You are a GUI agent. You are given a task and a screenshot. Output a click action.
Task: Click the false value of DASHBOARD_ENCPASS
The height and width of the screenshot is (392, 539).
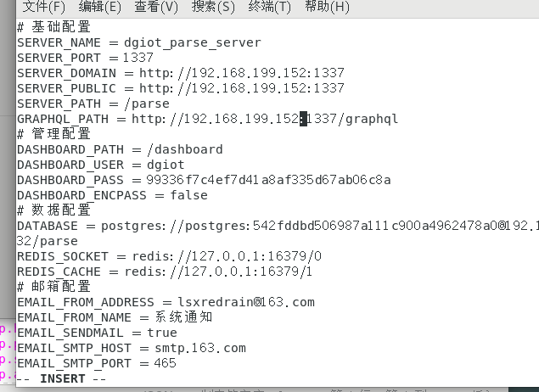click(x=188, y=195)
